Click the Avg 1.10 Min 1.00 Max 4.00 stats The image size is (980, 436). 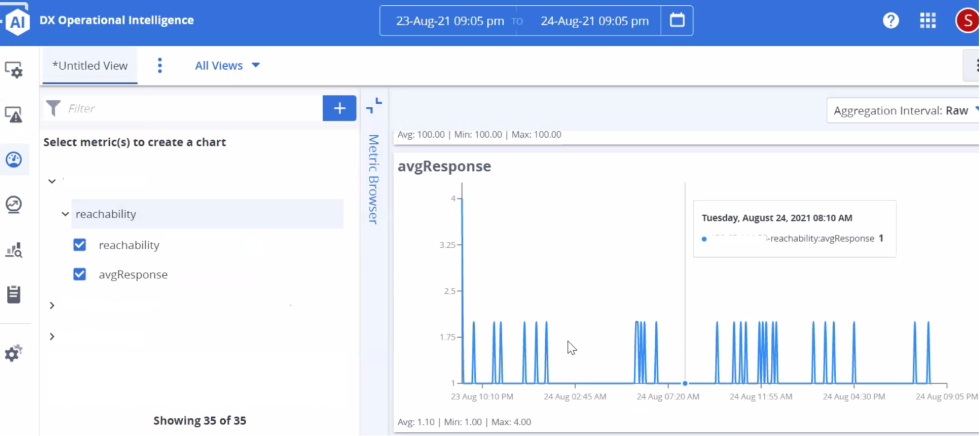[465, 422]
